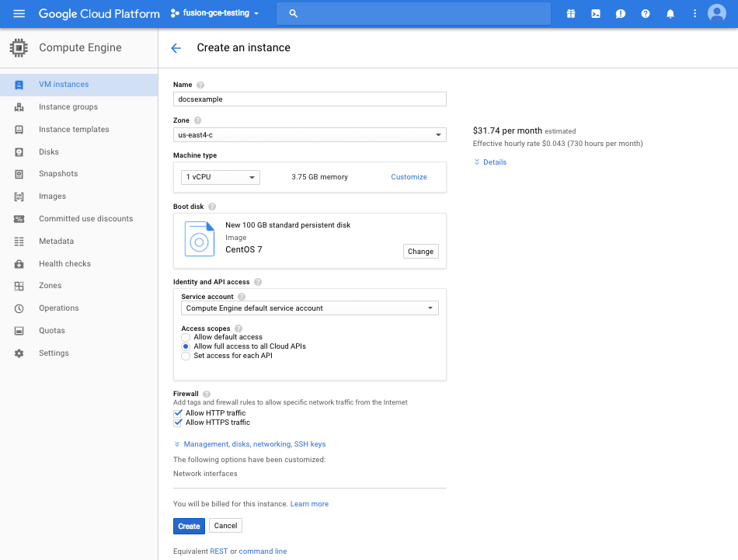Viewport: 738px width, 560px height.
Task: Click the back arrow beside Create an instance
Action: click(176, 48)
